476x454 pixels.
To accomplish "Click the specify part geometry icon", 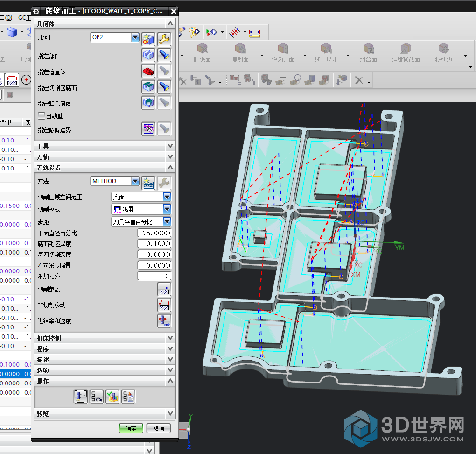I will (148, 56).
